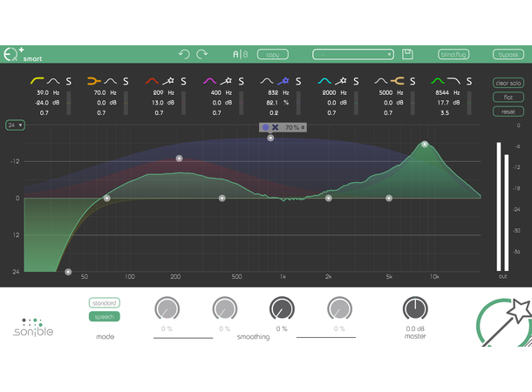Click smart wand icon in 209 Hz band
Viewport: 532px width, 392px height.
click(168, 81)
